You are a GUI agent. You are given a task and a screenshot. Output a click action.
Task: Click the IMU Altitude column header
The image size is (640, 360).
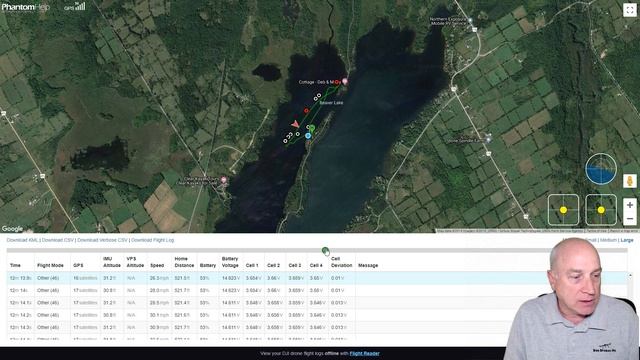(112, 262)
